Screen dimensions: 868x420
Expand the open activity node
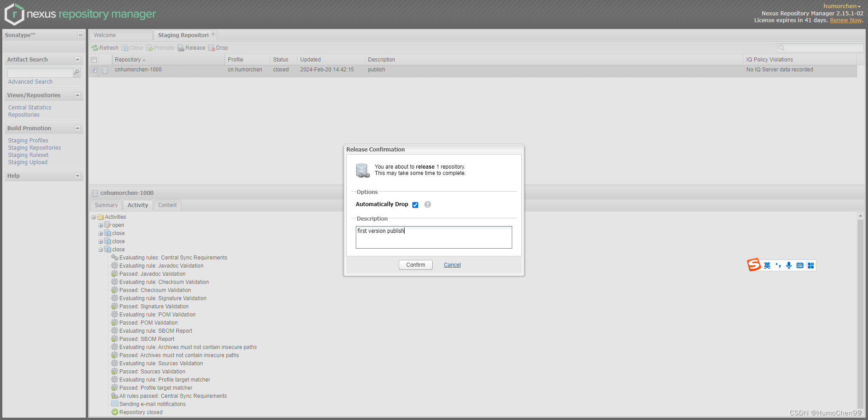(x=101, y=226)
